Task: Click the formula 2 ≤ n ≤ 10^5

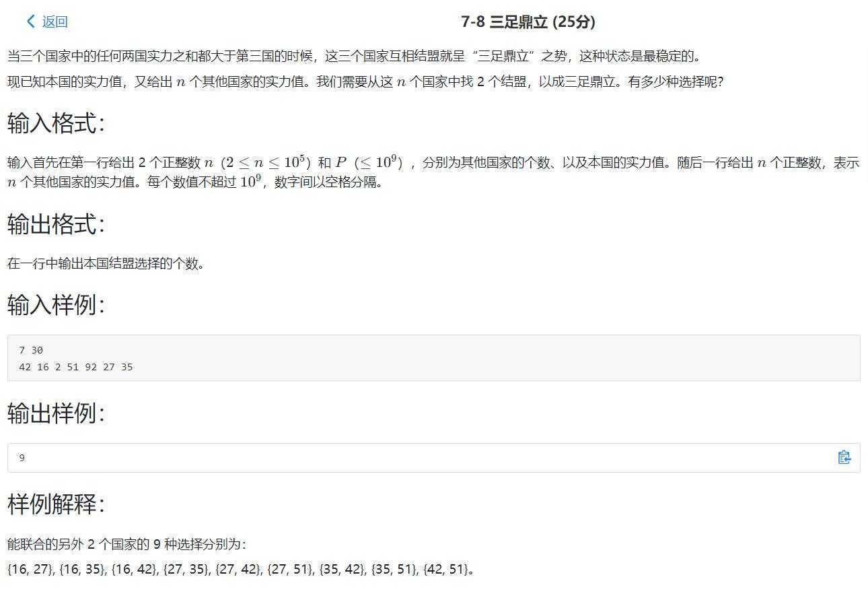Action: point(265,162)
